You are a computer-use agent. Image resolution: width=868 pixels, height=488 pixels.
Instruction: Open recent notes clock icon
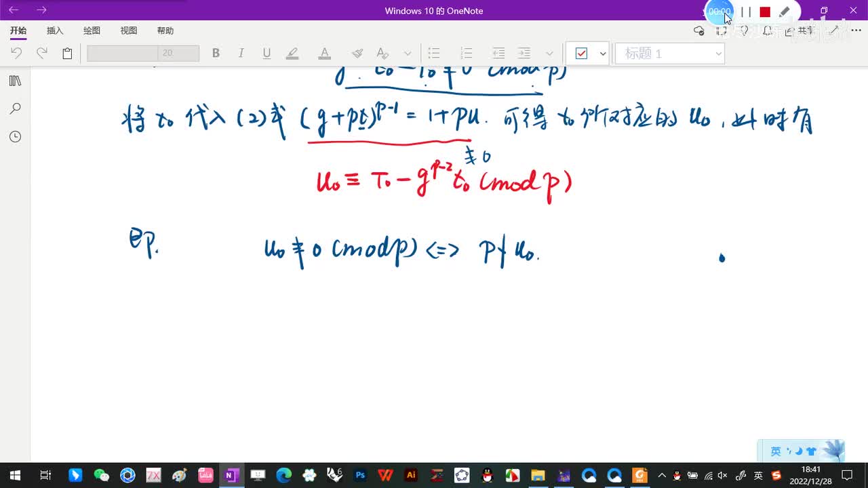click(x=15, y=137)
